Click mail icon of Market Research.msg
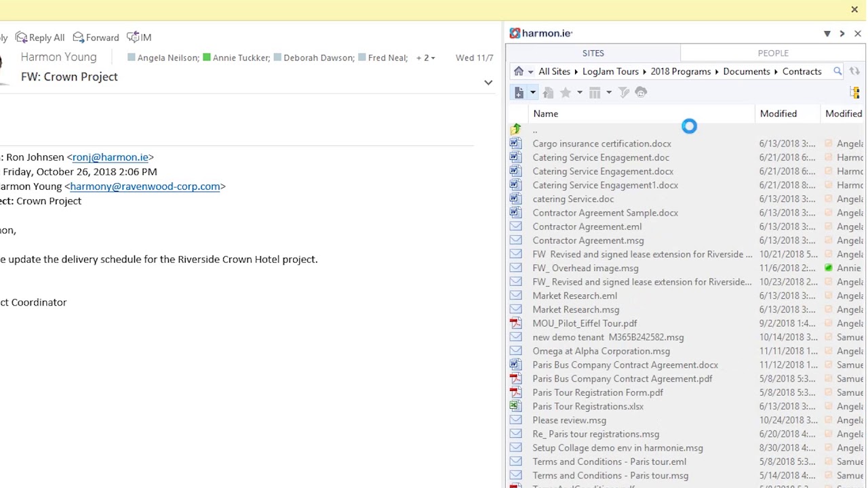Screen dimensions: 868x488 click(x=516, y=310)
